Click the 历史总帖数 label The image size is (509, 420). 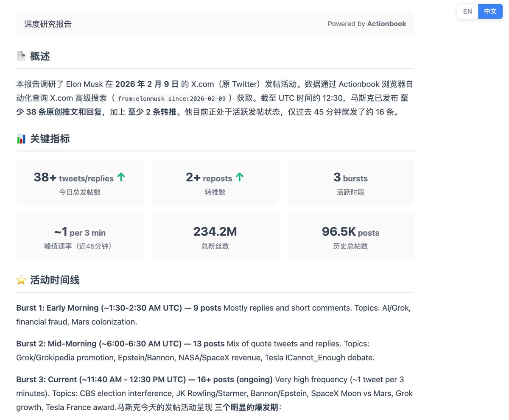coord(350,246)
